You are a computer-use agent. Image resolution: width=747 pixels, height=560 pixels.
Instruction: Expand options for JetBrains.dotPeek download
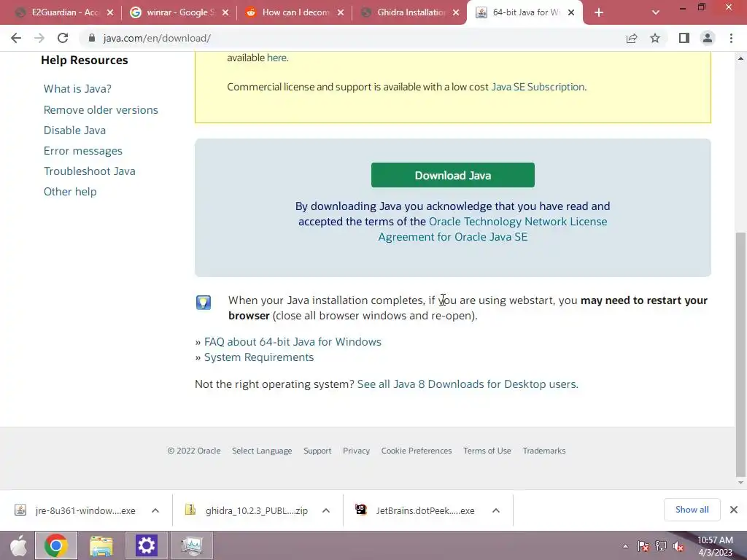pyautogui.click(x=496, y=510)
